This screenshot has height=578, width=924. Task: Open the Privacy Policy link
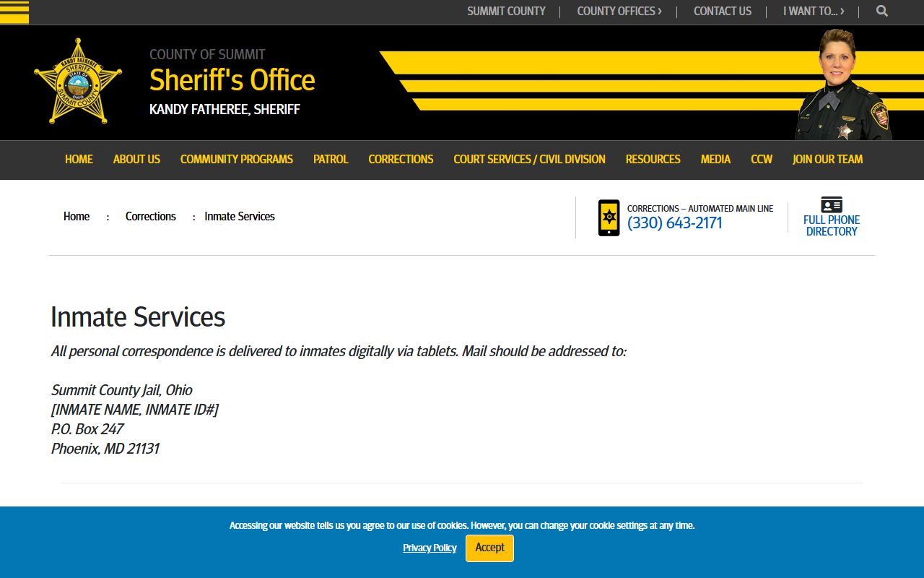point(430,548)
